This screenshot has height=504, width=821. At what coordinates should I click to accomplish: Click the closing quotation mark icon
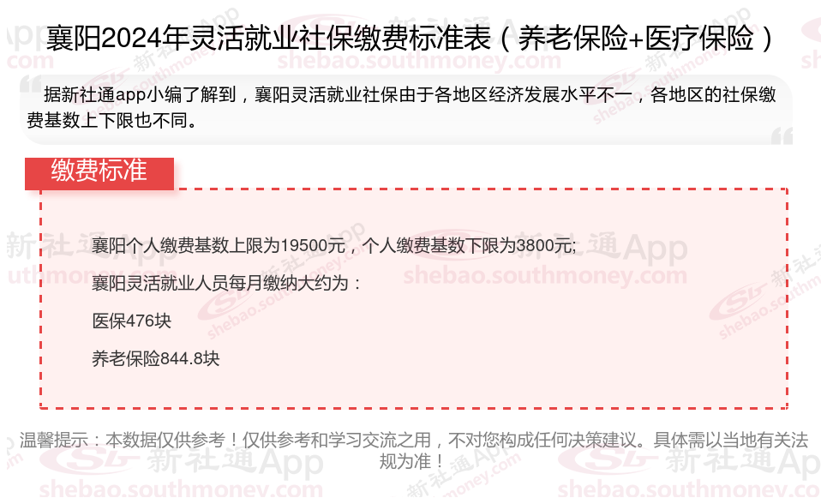tap(782, 135)
